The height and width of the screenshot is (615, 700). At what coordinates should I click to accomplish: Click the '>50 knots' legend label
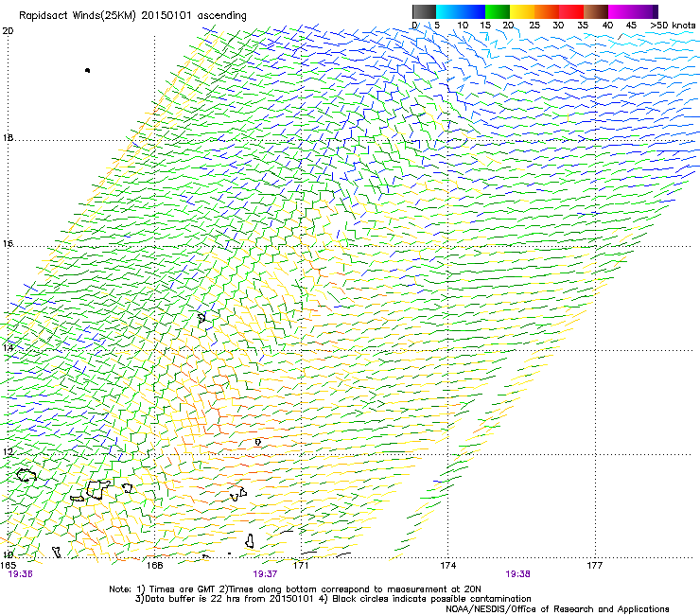coord(673,26)
